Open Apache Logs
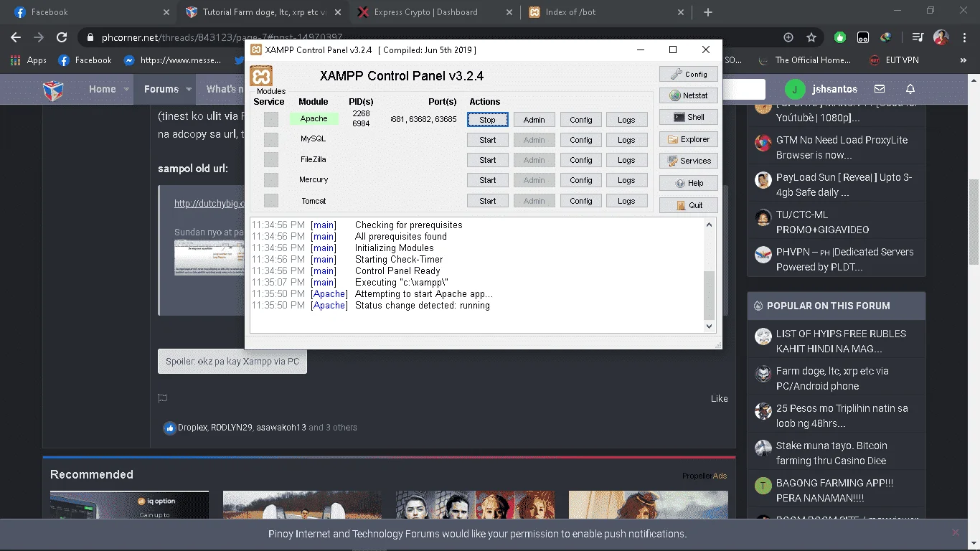The image size is (980, 551). (x=626, y=120)
